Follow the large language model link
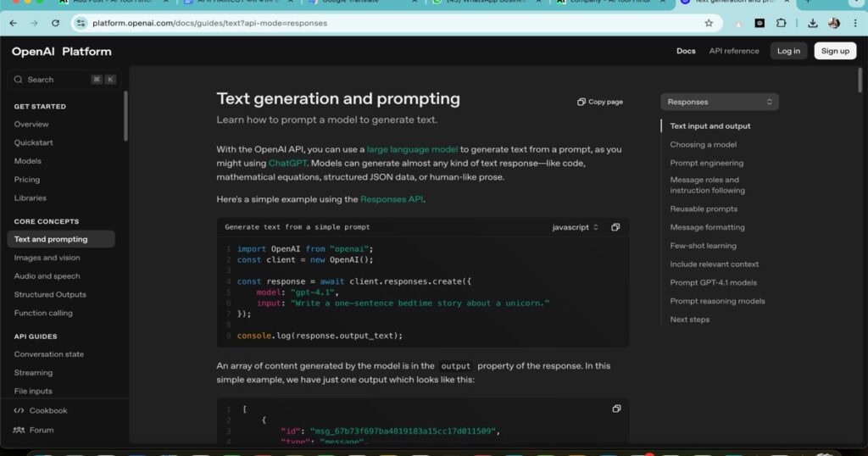This screenshot has height=456, width=868. (413, 149)
